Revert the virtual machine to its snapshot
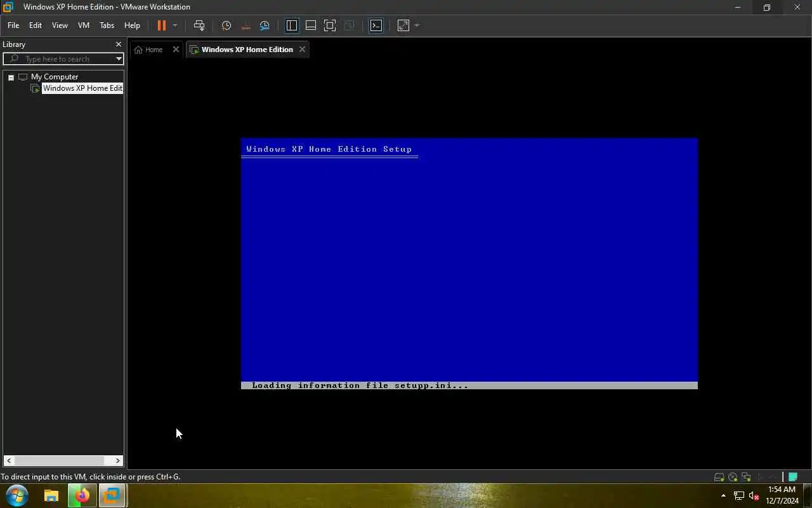Viewport: 812px width, 508px height. coord(246,25)
